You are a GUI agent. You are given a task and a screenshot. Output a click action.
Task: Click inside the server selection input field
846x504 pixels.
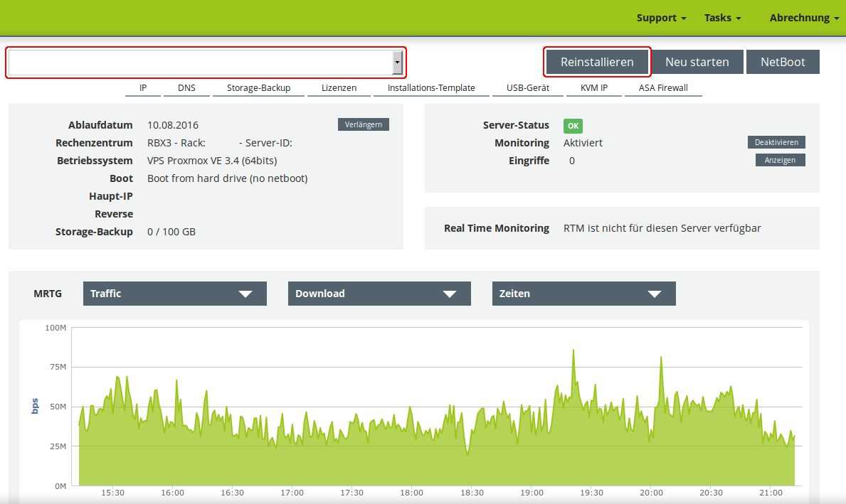pos(201,63)
